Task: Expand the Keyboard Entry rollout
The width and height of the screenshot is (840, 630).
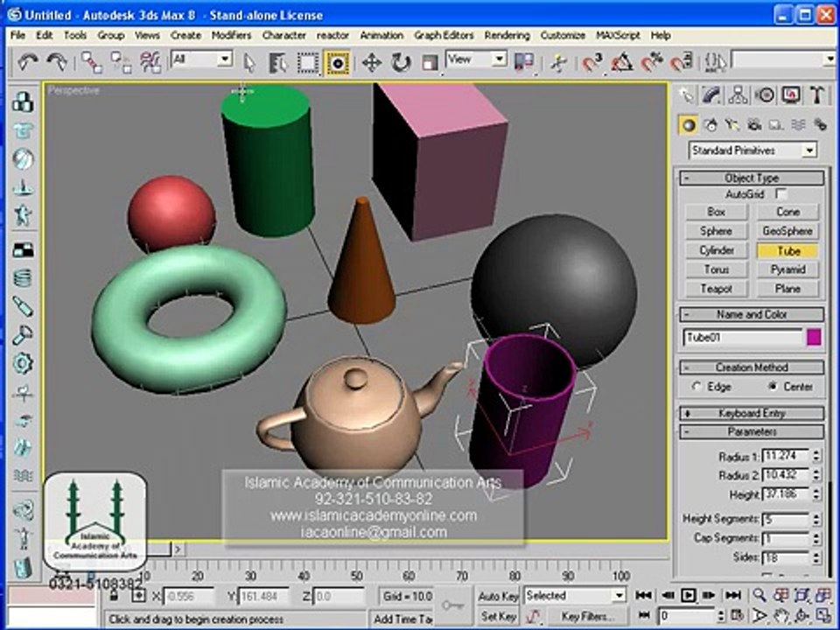Action: tap(752, 413)
